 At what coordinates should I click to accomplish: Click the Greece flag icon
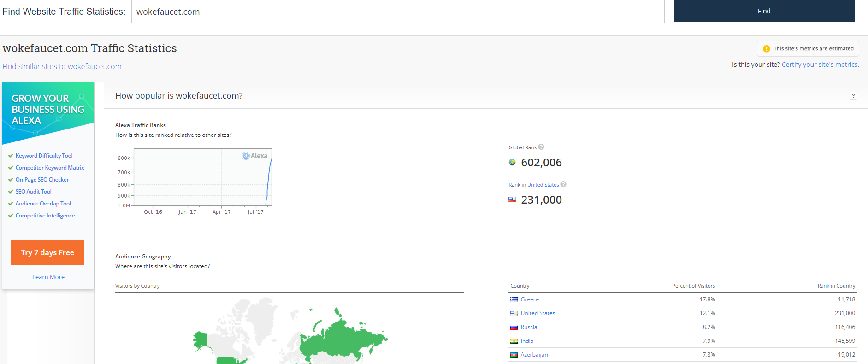514,299
